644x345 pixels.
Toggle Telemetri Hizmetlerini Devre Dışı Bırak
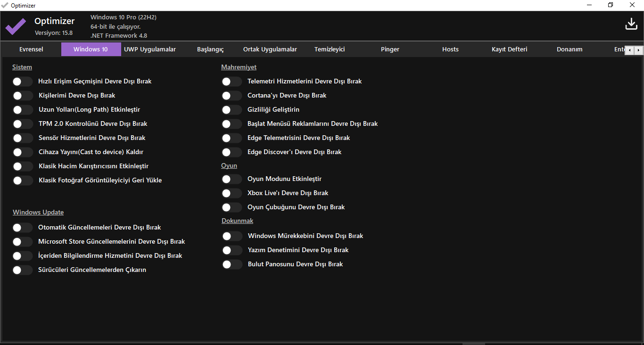(232, 82)
